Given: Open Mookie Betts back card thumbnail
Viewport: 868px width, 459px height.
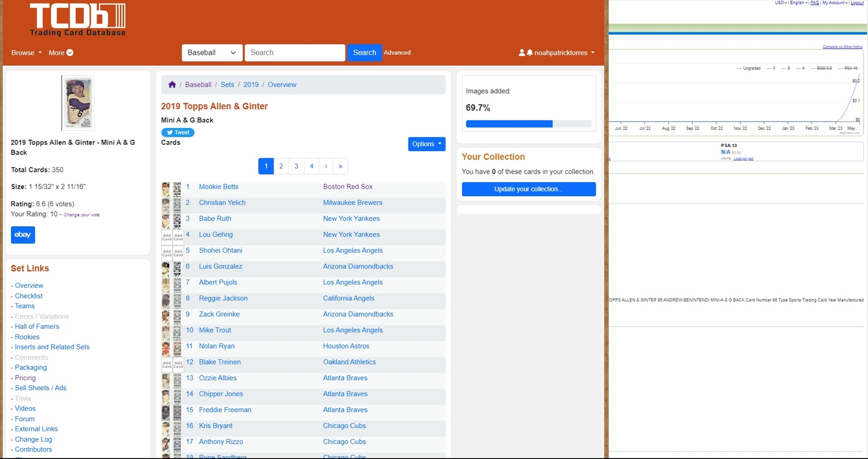Looking at the screenshot, I should pyautogui.click(x=177, y=189).
